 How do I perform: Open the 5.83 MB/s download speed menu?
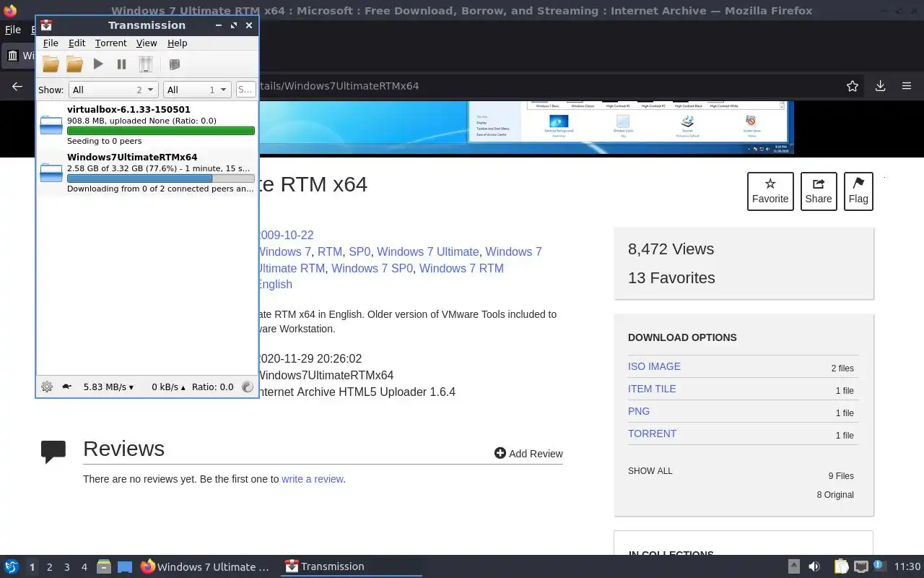108,387
